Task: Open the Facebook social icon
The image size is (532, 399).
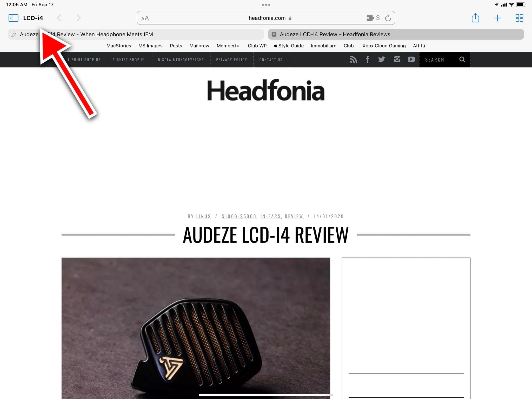Action: click(367, 59)
